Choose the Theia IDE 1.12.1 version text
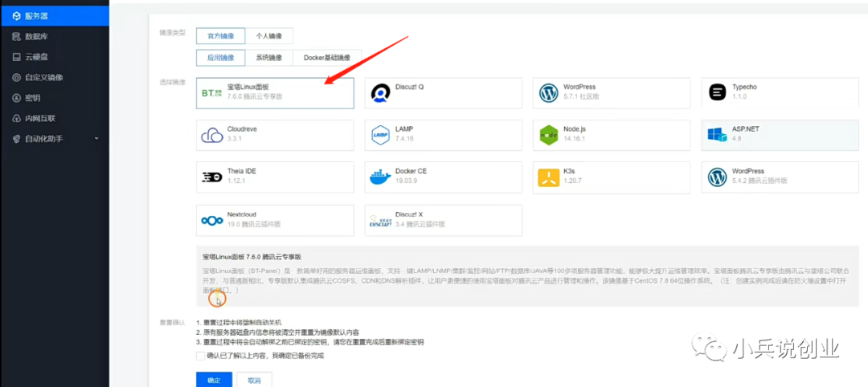The height and width of the screenshot is (387, 868). 236,181
